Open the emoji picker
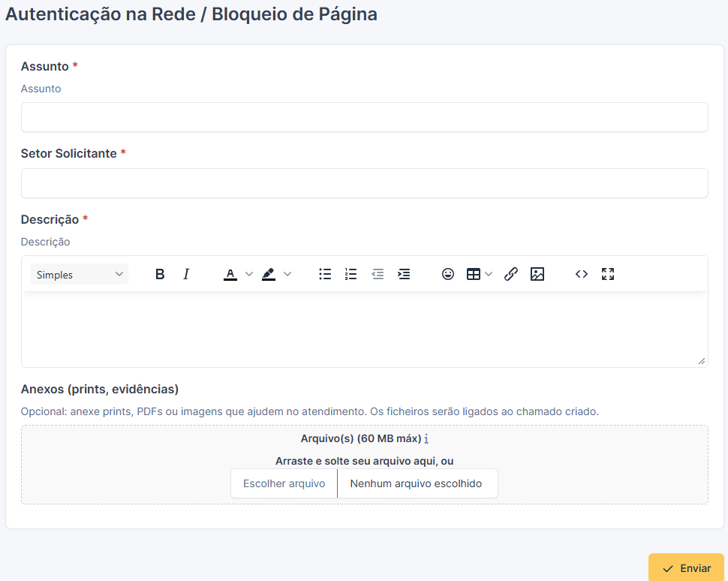 (x=447, y=275)
